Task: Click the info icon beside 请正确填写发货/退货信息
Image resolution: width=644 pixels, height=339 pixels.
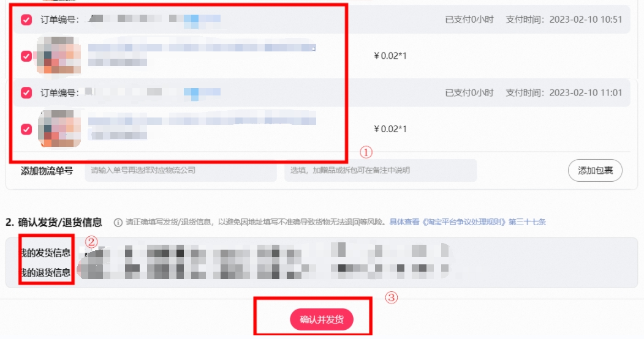Action: pos(118,223)
